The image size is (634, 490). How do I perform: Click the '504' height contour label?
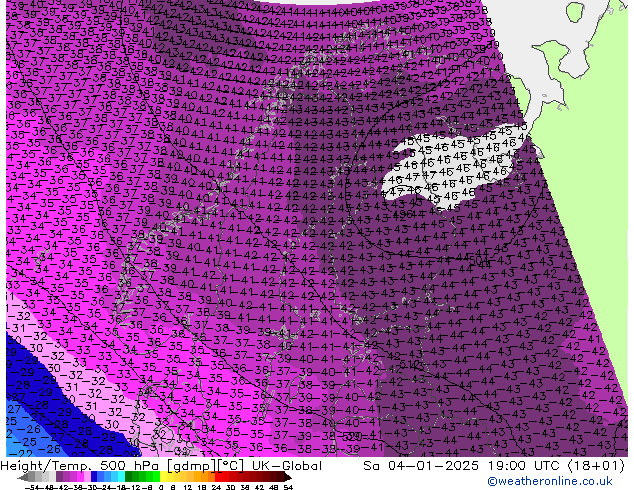(480, 261)
